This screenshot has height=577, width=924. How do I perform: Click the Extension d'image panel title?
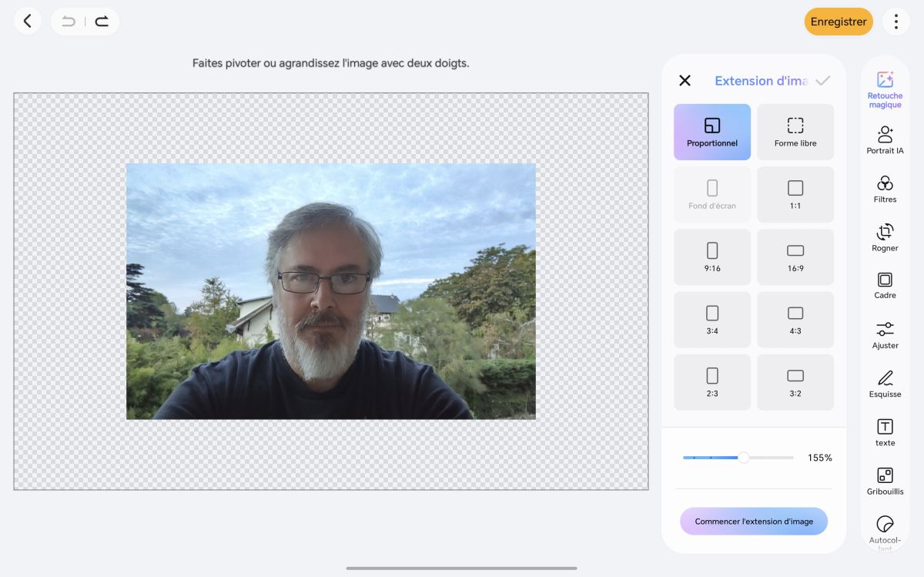(x=761, y=81)
